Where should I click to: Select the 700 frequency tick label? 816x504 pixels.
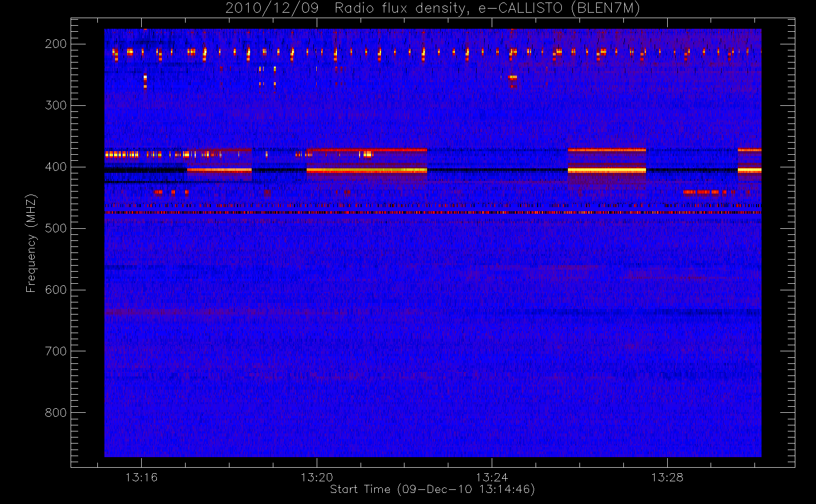click(56, 351)
